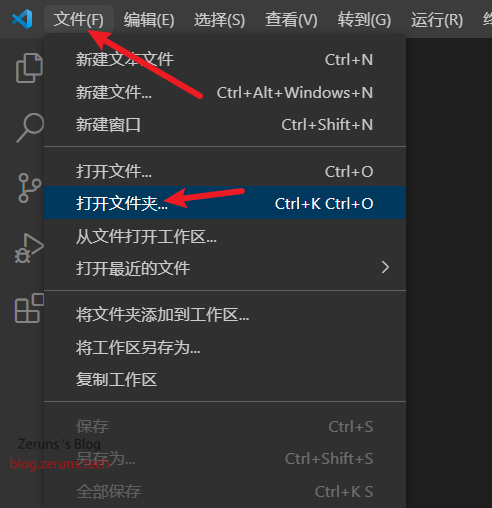Select 复制工作区 menu entry
The height and width of the screenshot is (508, 492).
(225, 380)
